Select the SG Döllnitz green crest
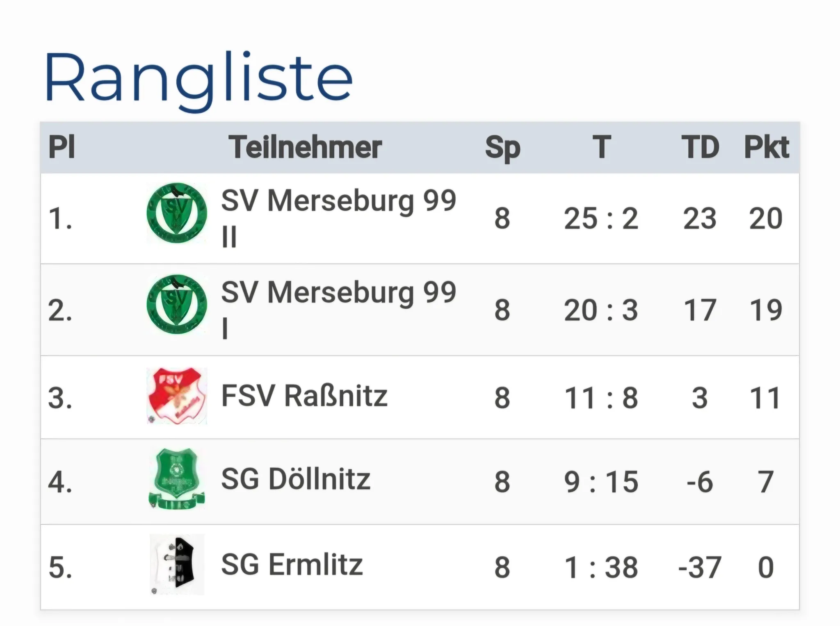 (177, 479)
